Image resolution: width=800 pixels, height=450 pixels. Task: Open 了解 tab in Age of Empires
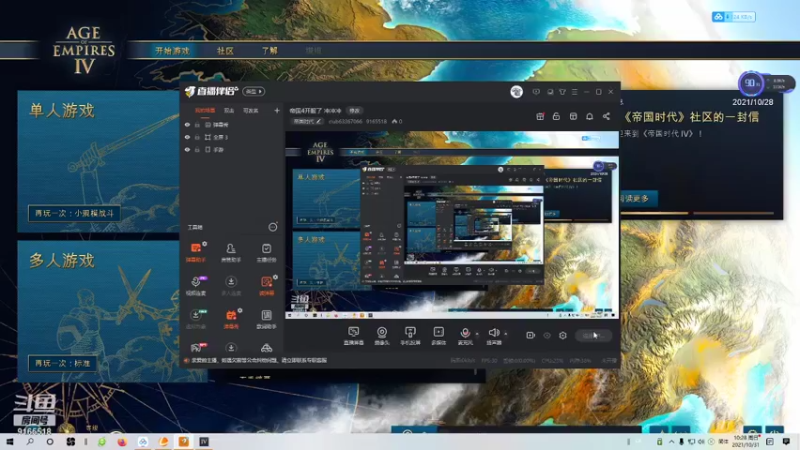pos(269,51)
